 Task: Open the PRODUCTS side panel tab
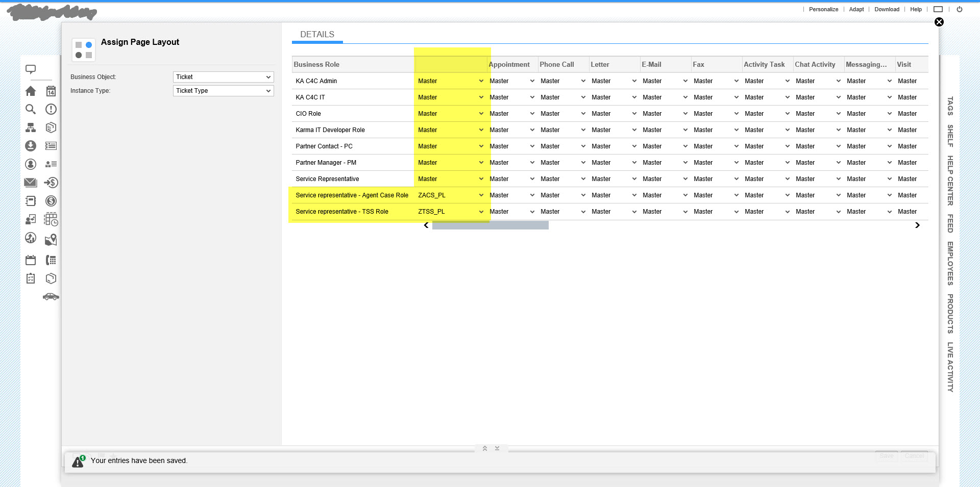click(950, 314)
